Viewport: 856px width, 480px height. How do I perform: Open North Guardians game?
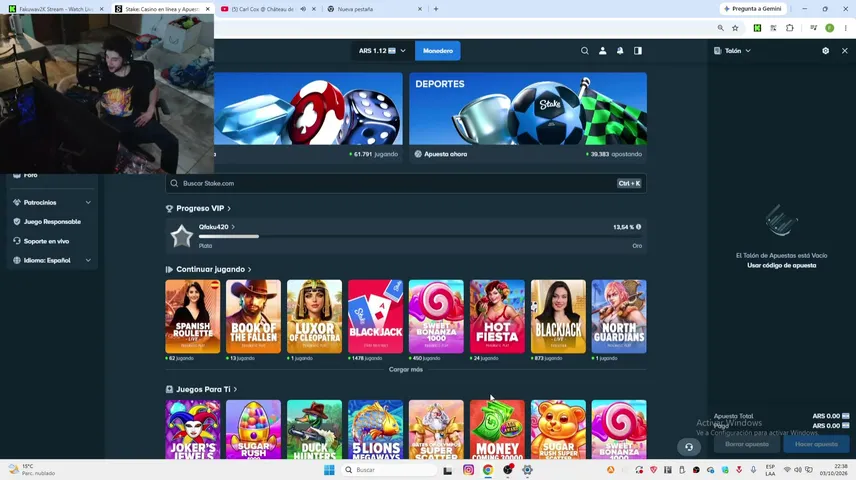coord(619,317)
